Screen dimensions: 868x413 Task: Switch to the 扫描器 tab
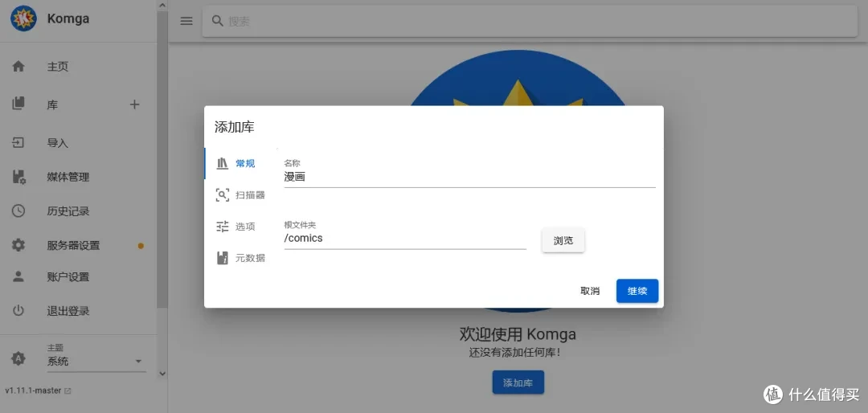click(240, 195)
